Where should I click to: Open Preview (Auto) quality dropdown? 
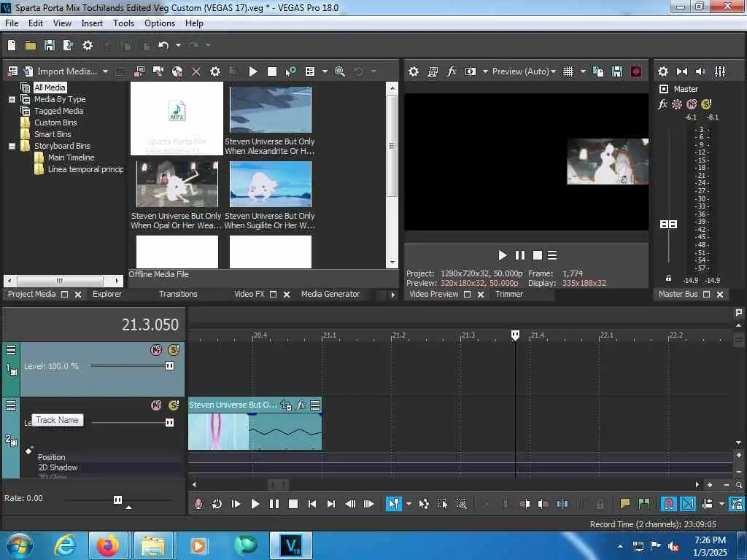tap(524, 71)
